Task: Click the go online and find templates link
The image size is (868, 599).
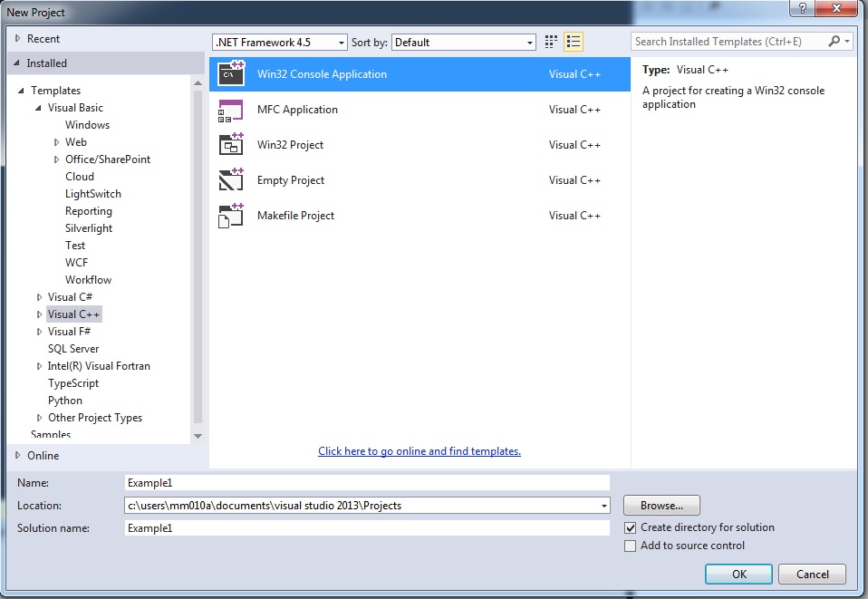Action: (420, 451)
